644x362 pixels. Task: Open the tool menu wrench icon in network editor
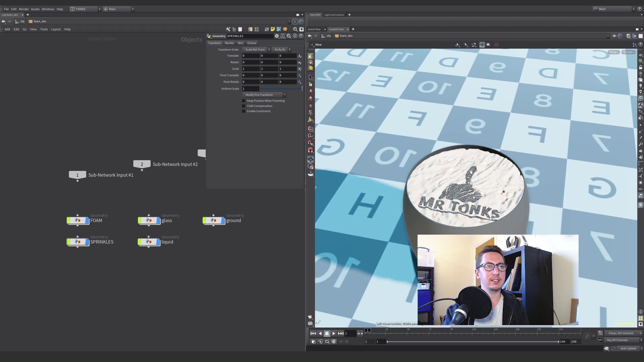point(228,29)
